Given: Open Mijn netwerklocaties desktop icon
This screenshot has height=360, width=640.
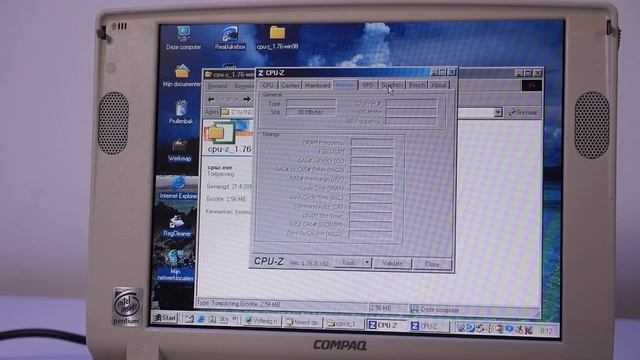Looking at the screenshot, I should pyautogui.click(x=176, y=265).
